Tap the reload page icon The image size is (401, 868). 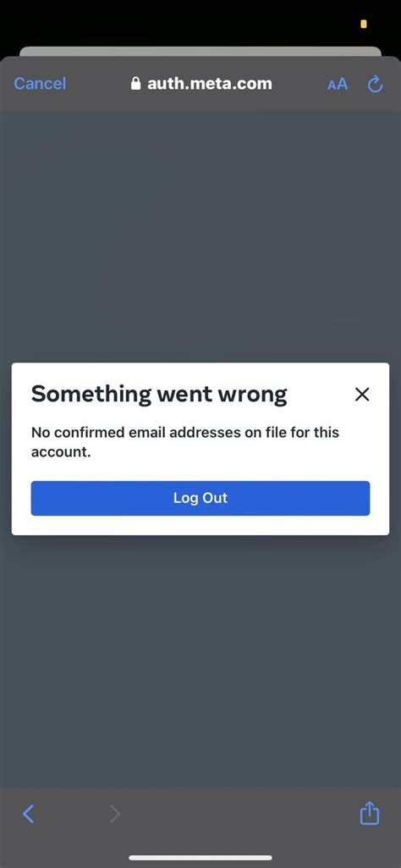(x=375, y=84)
